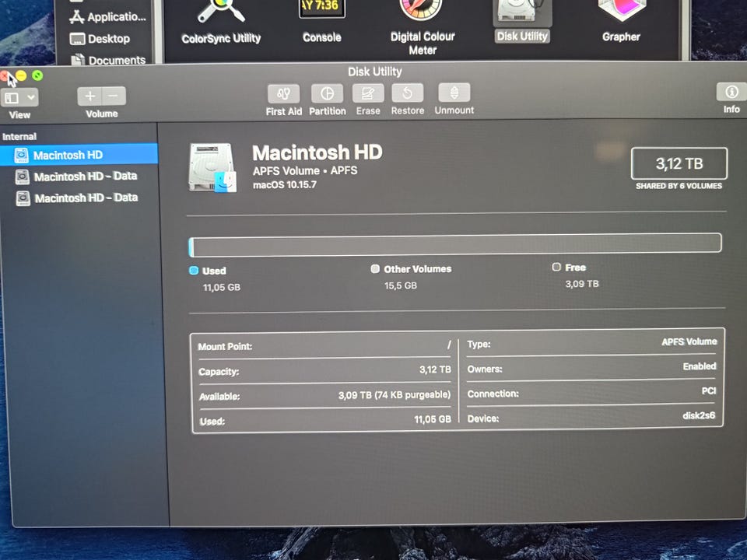Open the Partition tool

(x=327, y=93)
